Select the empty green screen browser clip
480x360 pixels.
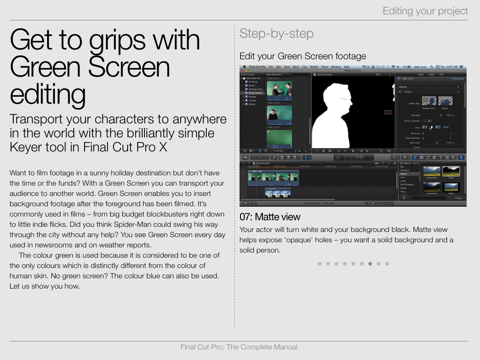(279, 139)
